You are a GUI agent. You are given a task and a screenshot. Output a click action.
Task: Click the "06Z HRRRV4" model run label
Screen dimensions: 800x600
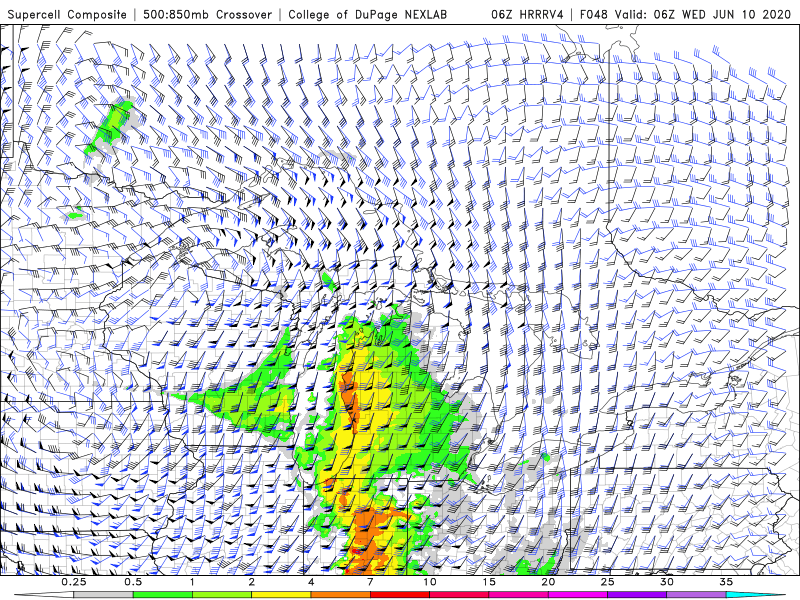(x=527, y=14)
